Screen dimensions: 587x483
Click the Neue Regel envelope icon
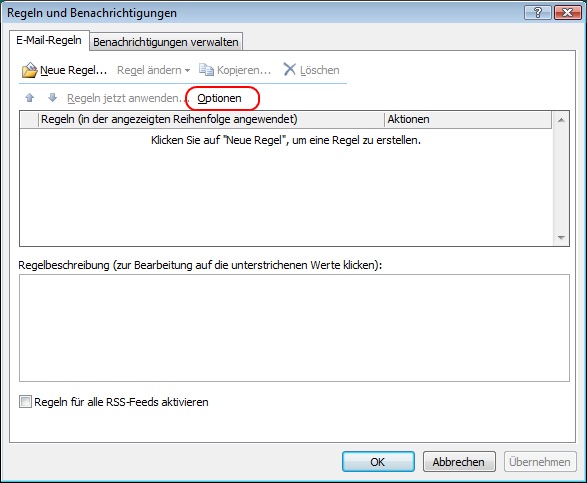point(30,70)
